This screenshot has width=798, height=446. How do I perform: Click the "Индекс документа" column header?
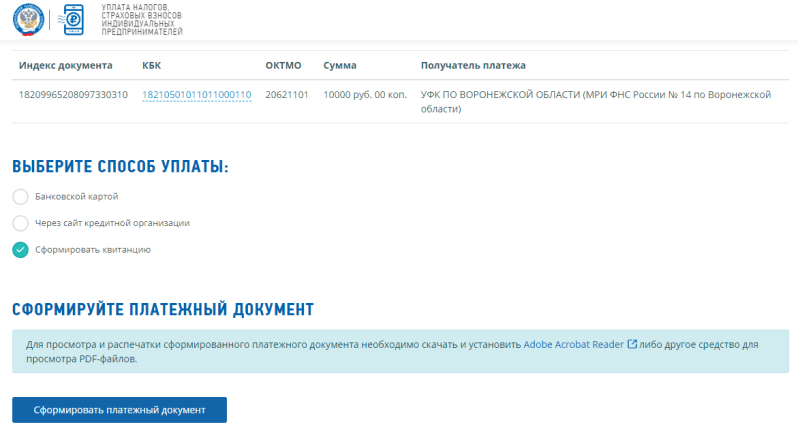tap(66, 65)
